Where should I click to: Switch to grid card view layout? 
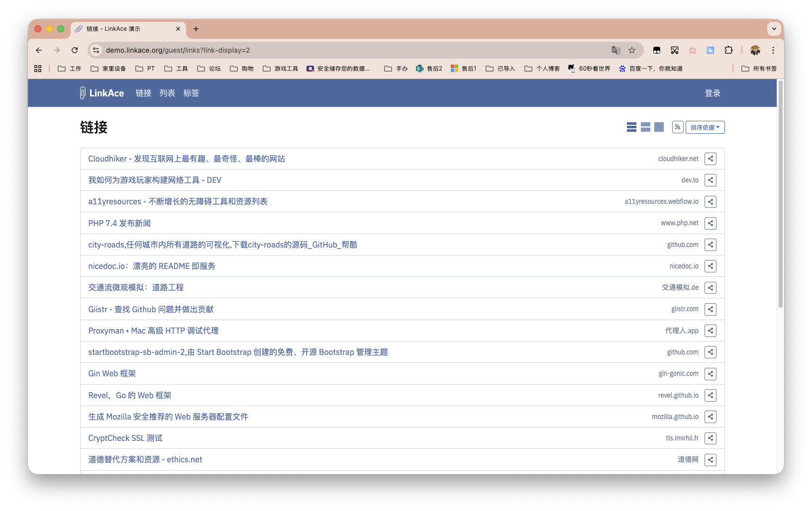click(x=659, y=127)
